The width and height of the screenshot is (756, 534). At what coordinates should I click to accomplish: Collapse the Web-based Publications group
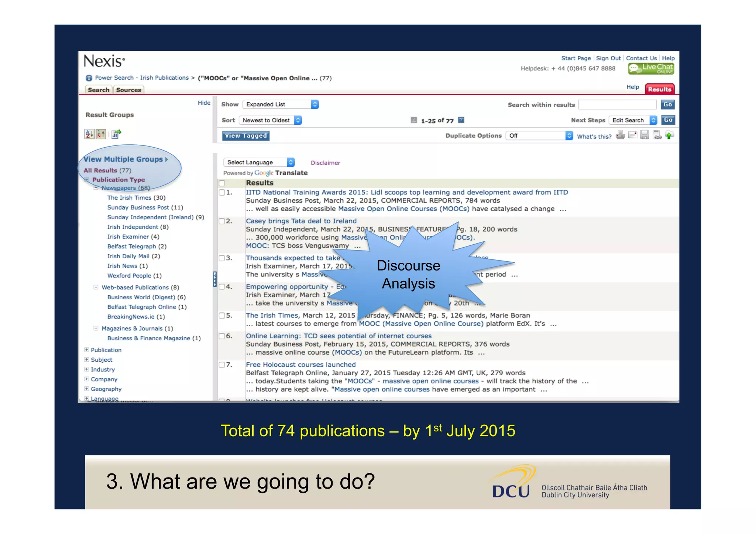96,287
